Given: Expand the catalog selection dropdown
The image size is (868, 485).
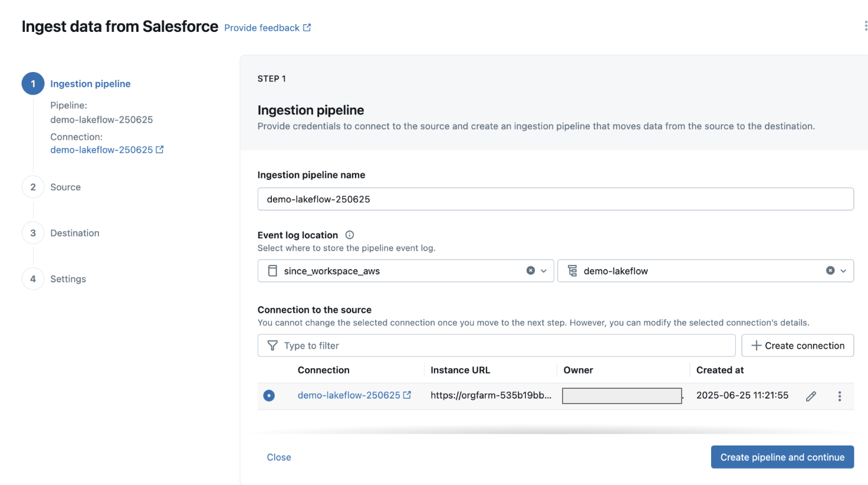Looking at the screenshot, I should click(544, 270).
